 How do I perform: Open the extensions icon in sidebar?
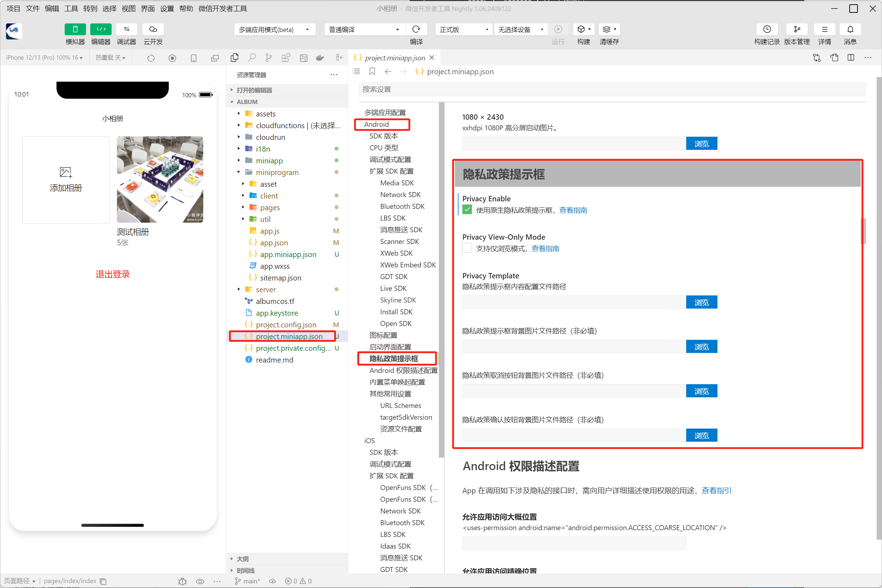click(x=286, y=58)
